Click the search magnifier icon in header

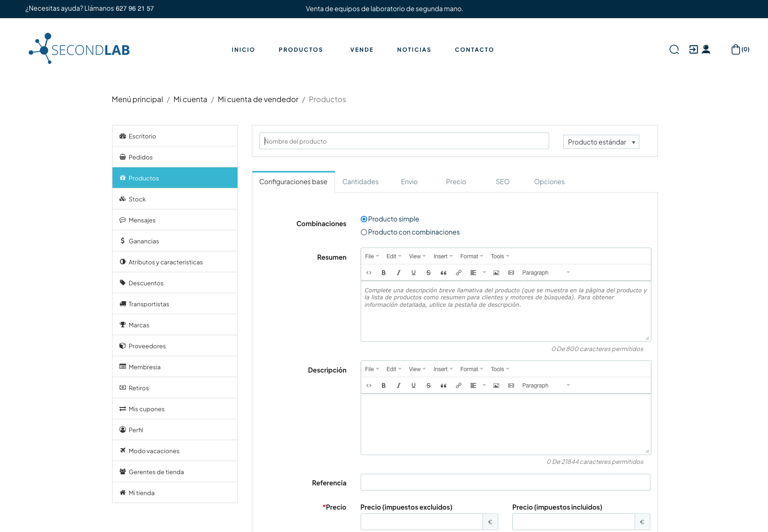pos(674,49)
